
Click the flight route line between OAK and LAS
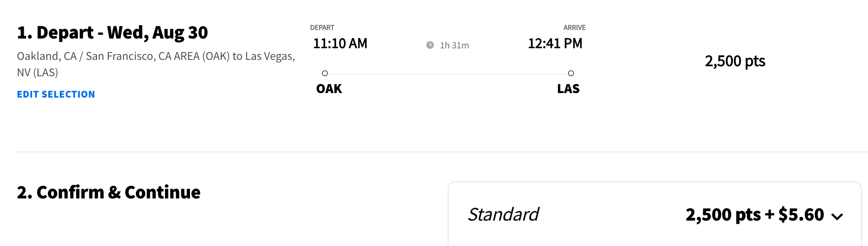(448, 73)
